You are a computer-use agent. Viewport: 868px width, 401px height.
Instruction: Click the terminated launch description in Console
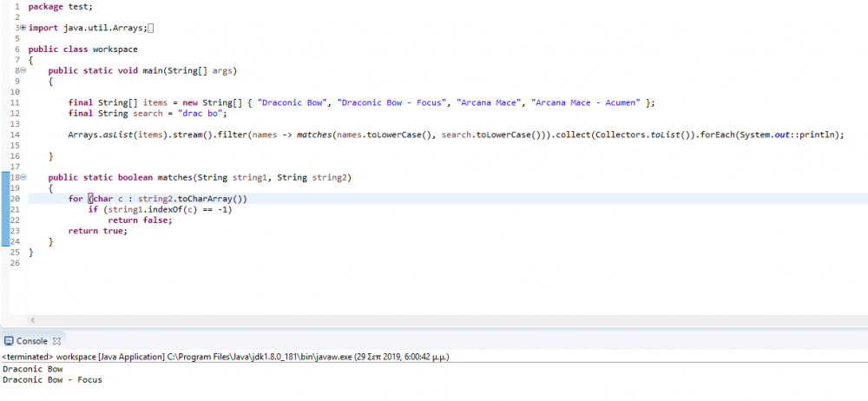(226, 357)
